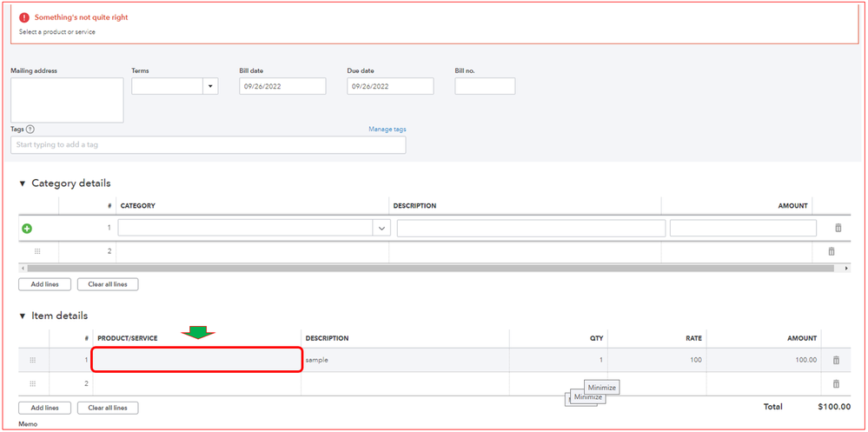Collapse the Item details section
This screenshot has width=868, height=432.
[23, 316]
